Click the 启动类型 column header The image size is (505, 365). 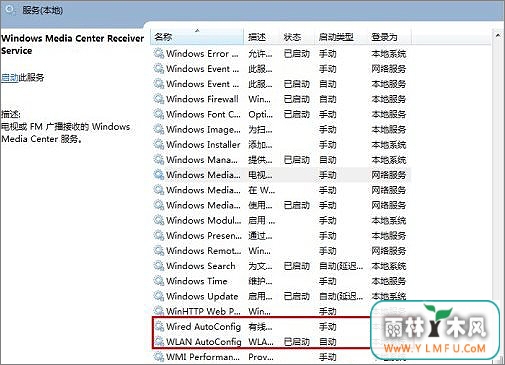[x=336, y=37]
